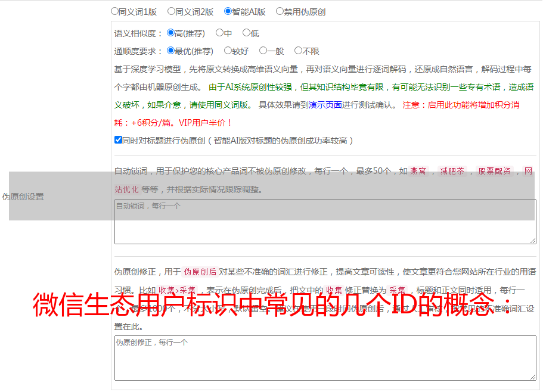The image size is (543, 392).
Task: Click the 减肥茶 example keyword
Action: pyautogui.click(x=452, y=171)
